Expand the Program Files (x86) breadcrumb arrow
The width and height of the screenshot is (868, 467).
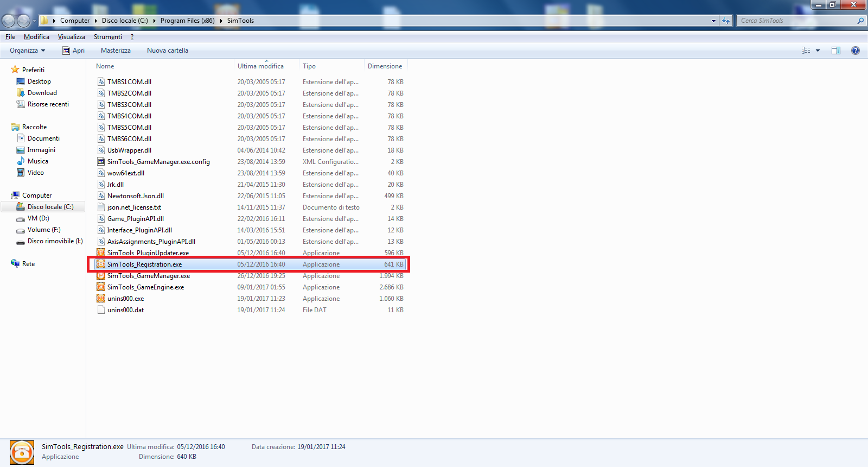(221, 21)
